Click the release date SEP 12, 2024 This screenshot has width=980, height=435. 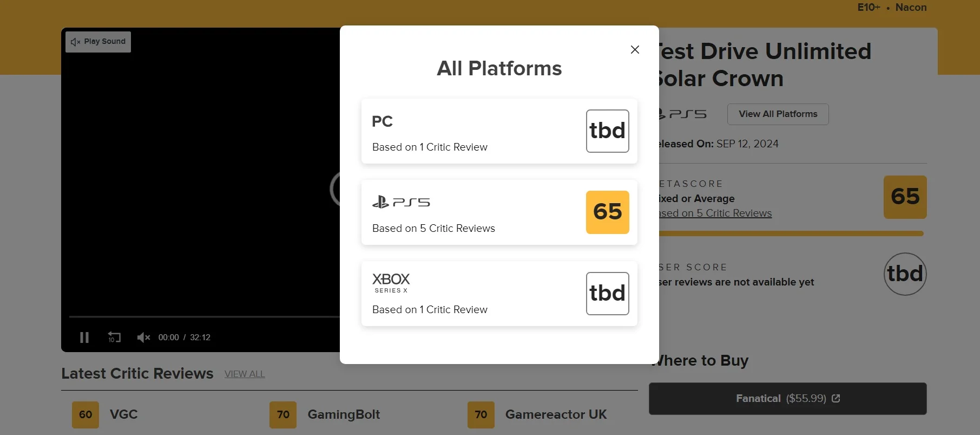coord(747,144)
